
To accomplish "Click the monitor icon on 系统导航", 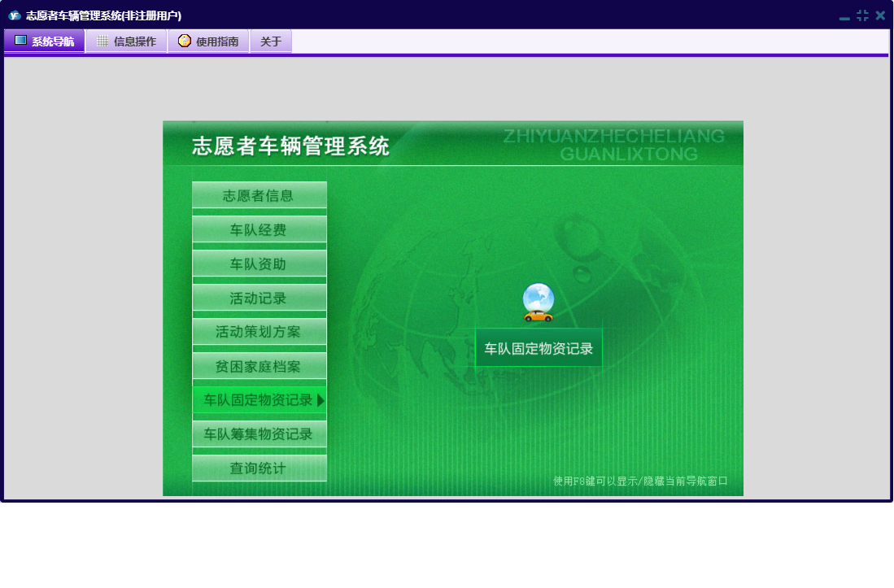I will [20, 41].
